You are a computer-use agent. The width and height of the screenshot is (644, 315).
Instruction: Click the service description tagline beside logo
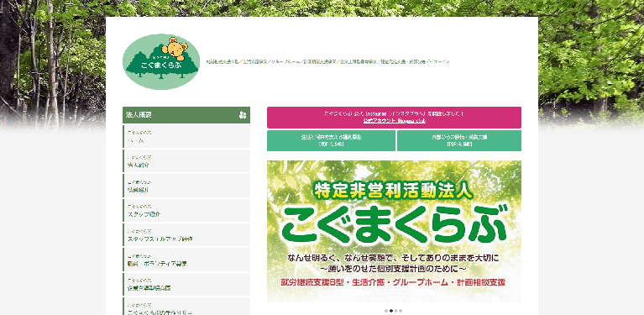point(327,61)
